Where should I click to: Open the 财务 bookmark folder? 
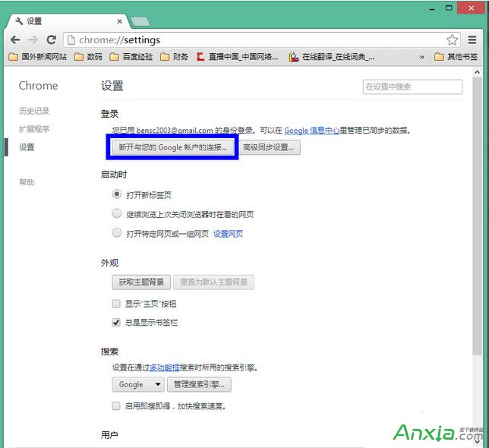(174, 57)
